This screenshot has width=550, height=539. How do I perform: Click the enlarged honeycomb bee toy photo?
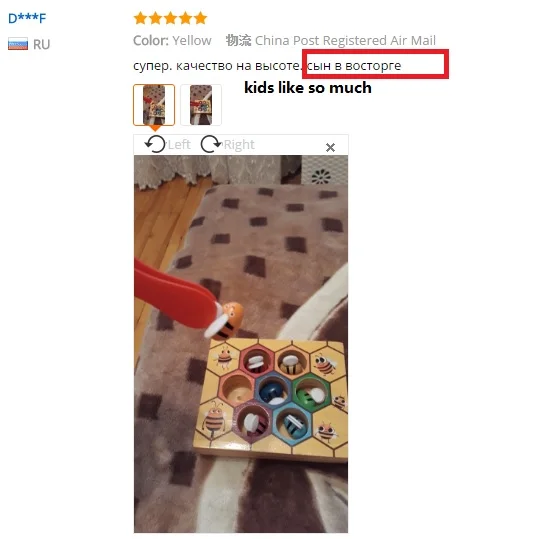click(x=241, y=344)
